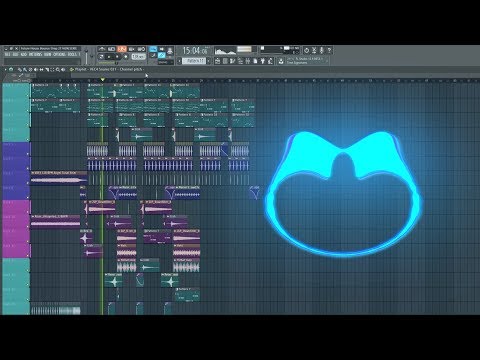Open the OPTIONS menu

click(x=60, y=54)
